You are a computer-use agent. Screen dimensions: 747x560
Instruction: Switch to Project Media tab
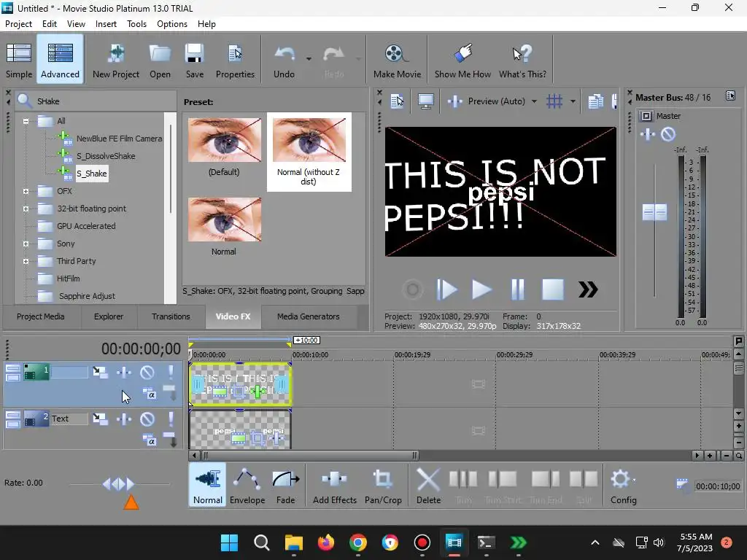tap(41, 316)
